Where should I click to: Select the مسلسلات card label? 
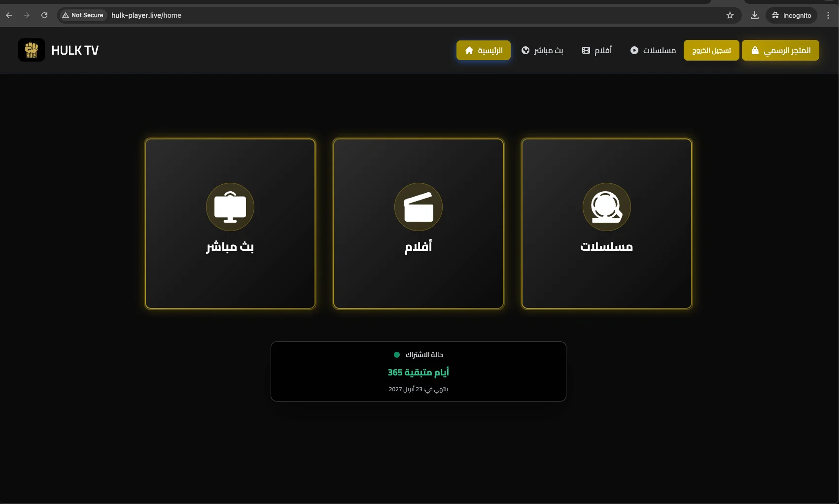pyautogui.click(x=607, y=246)
